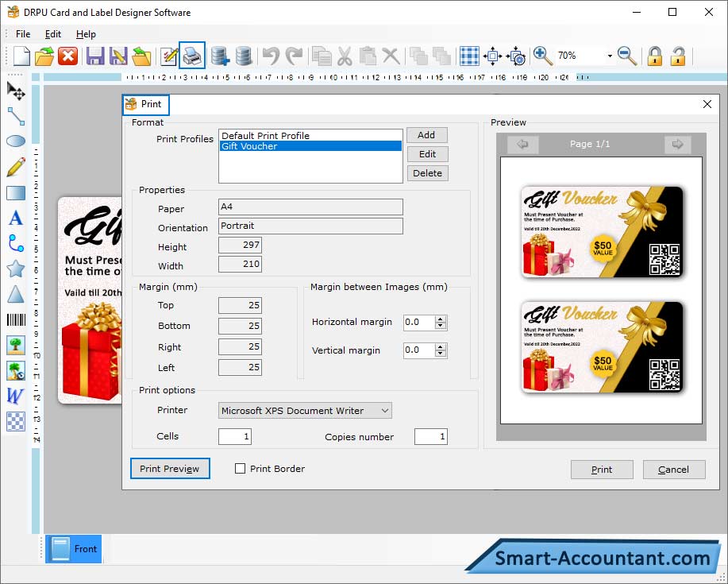Save the design with floppy icon
This screenshot has width=728, height=584.
pos(95,56)
